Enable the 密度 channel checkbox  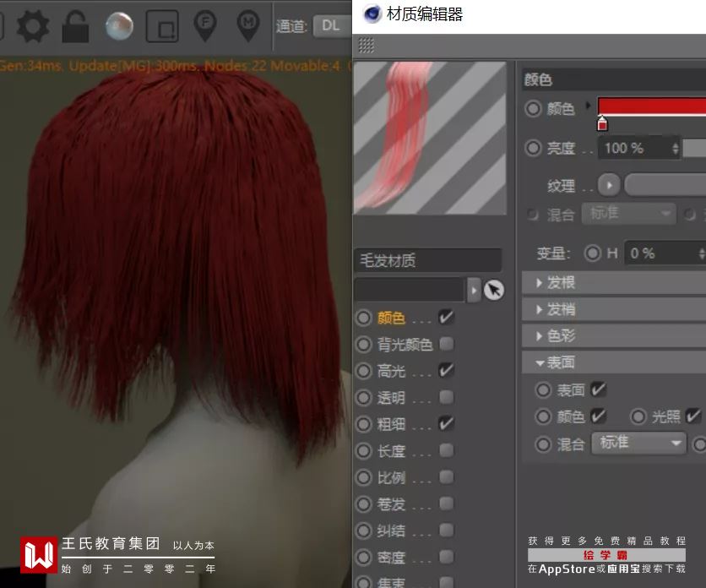click(x=446, y=557)
